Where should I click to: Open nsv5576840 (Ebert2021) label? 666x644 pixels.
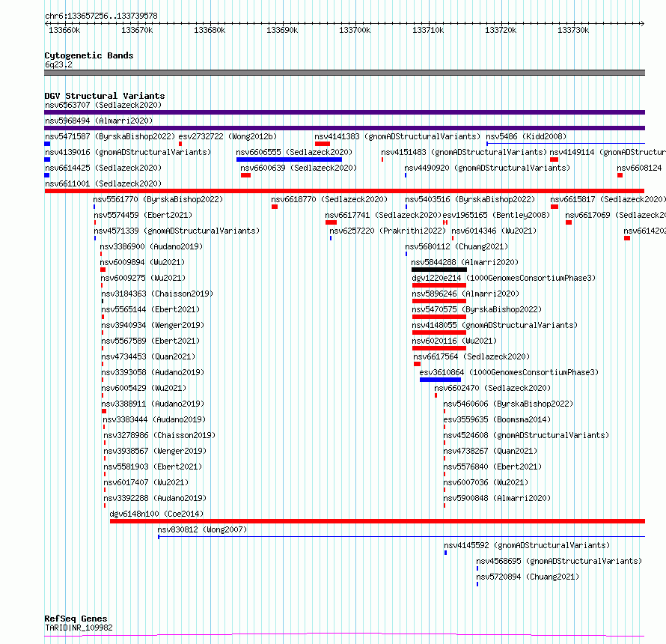coord(492,467)
